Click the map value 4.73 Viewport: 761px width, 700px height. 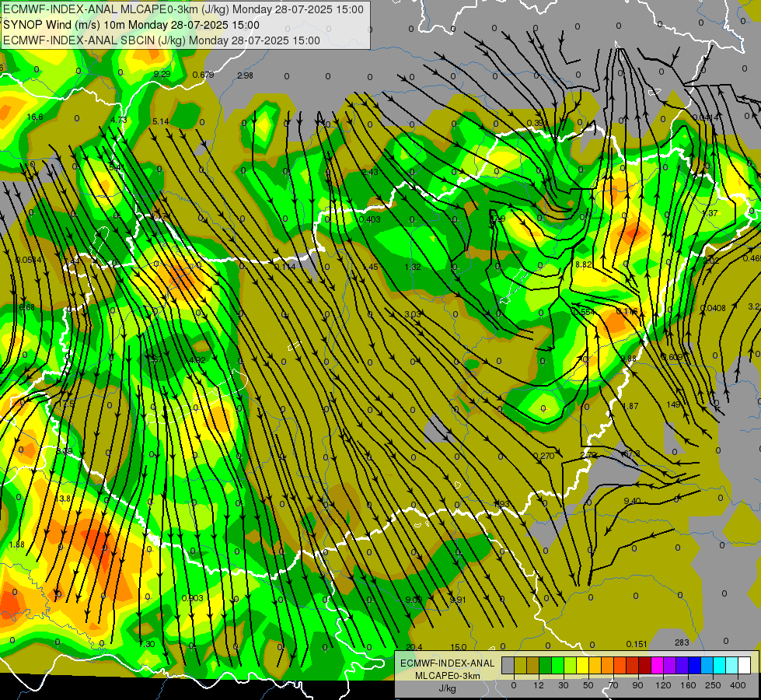coord(119,120)
